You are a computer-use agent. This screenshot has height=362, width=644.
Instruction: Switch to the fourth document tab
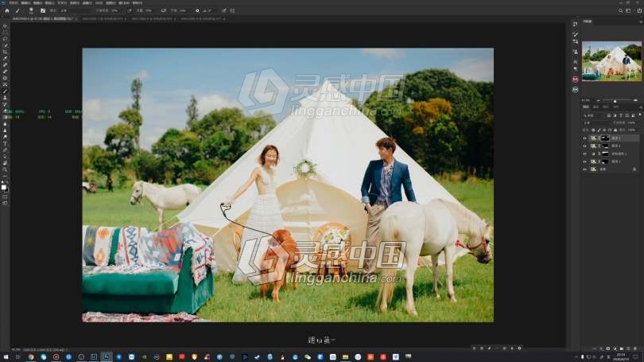click(203, 19)
